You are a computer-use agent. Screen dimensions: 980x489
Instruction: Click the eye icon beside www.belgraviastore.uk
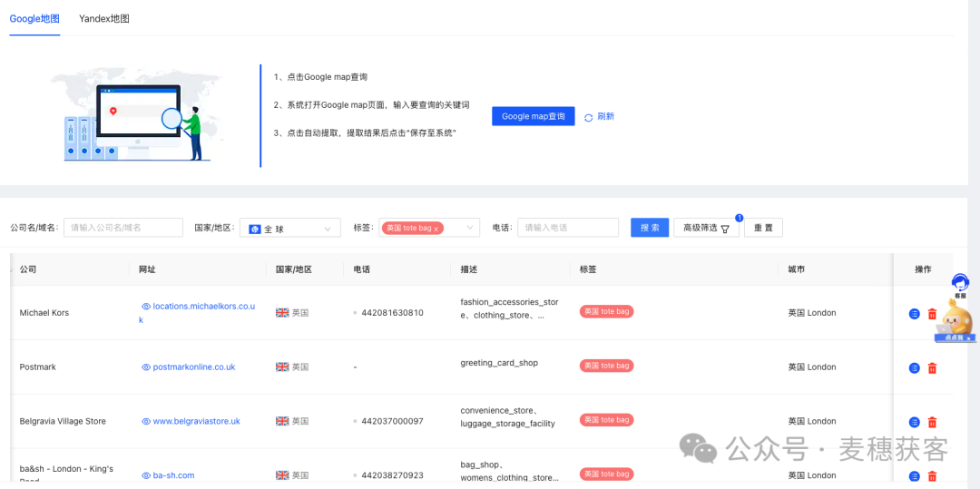[146, 422]
